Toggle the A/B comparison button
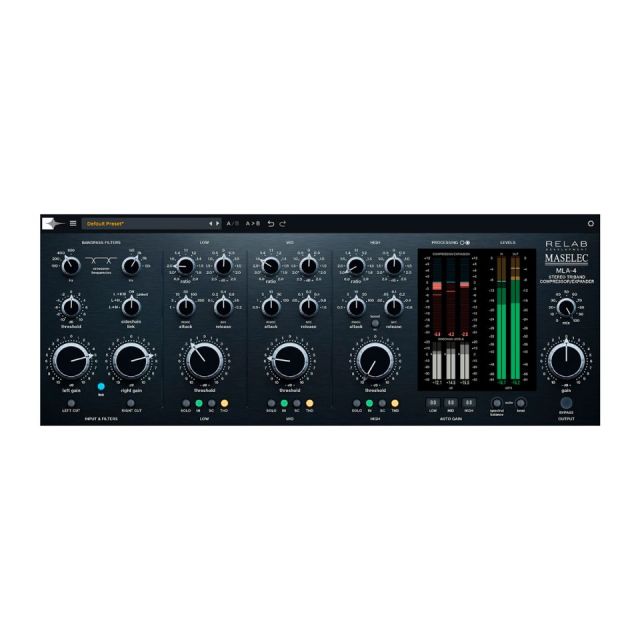 click(233, 224)
